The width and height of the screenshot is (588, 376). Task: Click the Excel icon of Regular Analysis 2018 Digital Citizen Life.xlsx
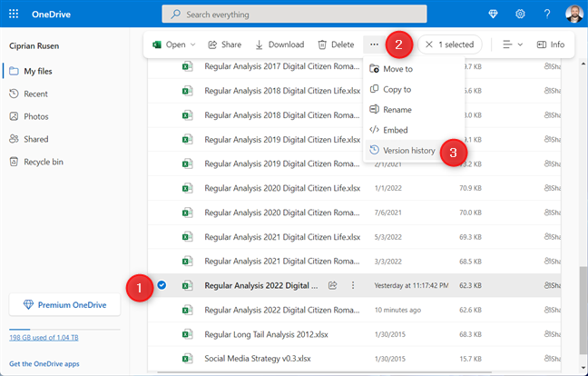click(187, 91)
